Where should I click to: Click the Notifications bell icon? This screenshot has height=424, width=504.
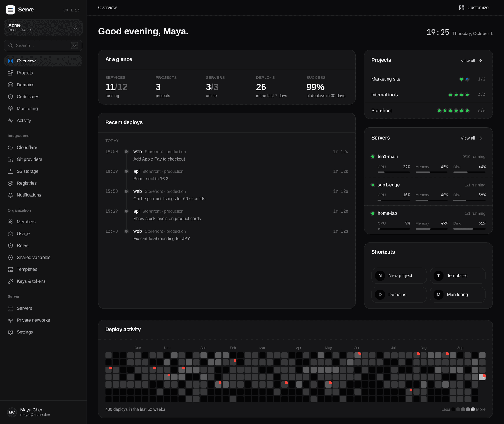tap(10, 195)
